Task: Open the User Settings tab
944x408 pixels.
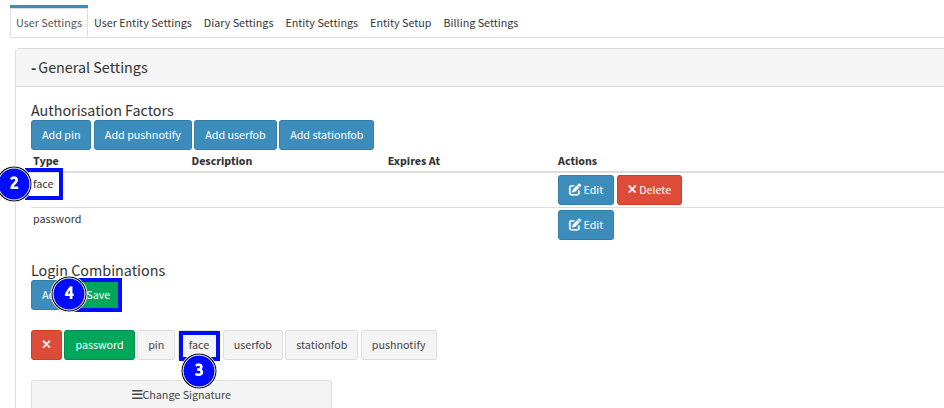Action: coord(49,23)
